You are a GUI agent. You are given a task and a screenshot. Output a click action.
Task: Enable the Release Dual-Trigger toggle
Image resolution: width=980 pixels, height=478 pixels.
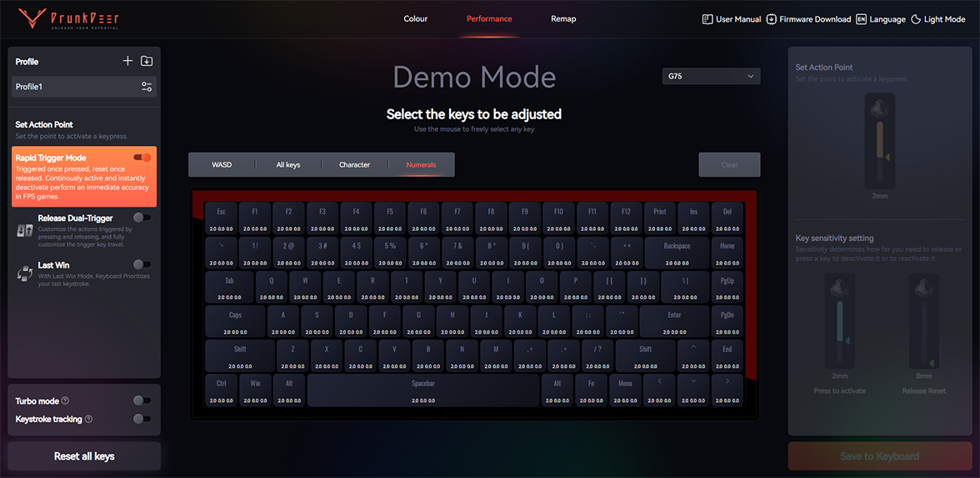pyautogui.click(x=142, y=218)
